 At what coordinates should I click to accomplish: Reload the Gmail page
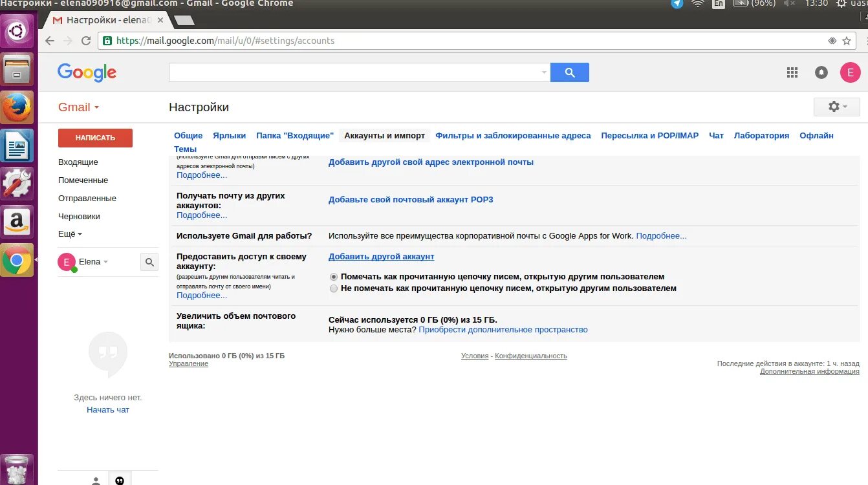coord(86,41)
